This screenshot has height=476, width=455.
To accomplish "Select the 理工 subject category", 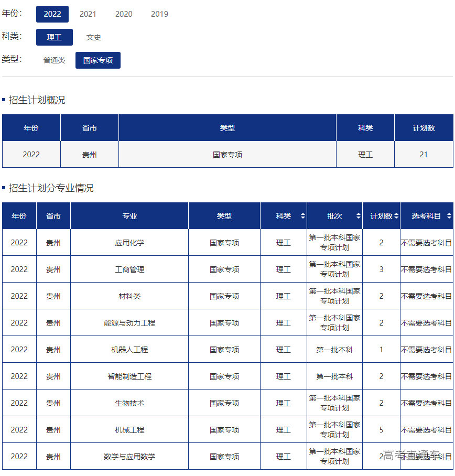I will (x=54, y=37).
